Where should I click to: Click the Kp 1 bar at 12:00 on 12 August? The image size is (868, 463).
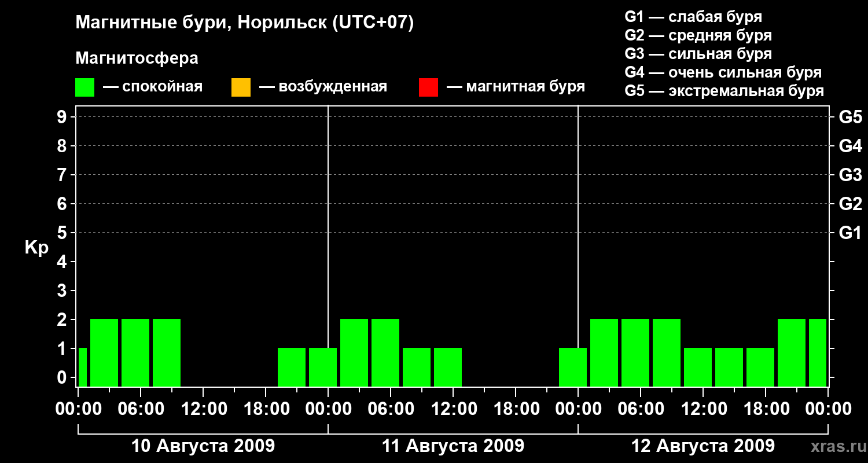(698, 367)
